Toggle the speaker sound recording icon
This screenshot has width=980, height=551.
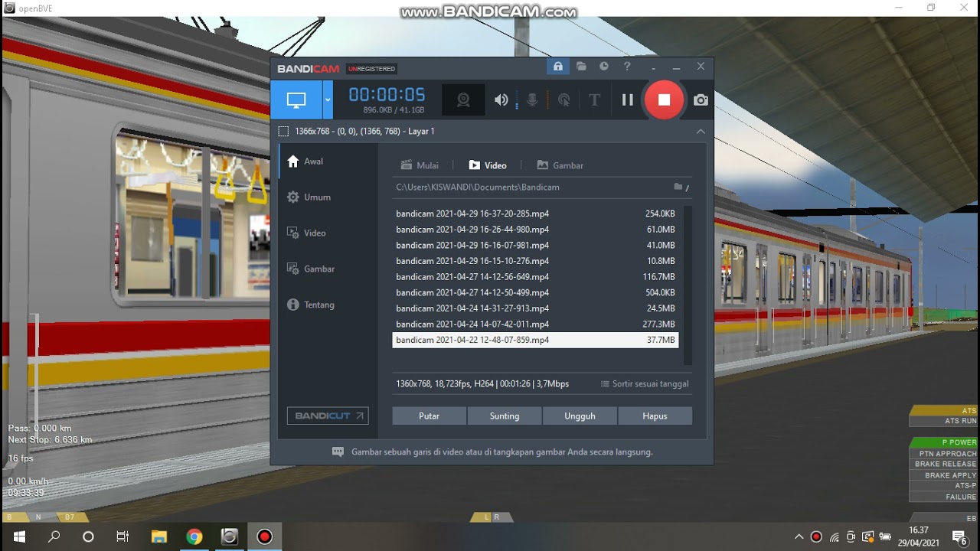coord(501,100)
